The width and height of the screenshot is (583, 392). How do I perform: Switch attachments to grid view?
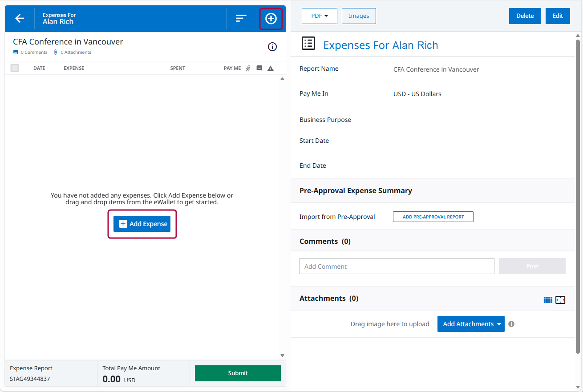[548, 300]
